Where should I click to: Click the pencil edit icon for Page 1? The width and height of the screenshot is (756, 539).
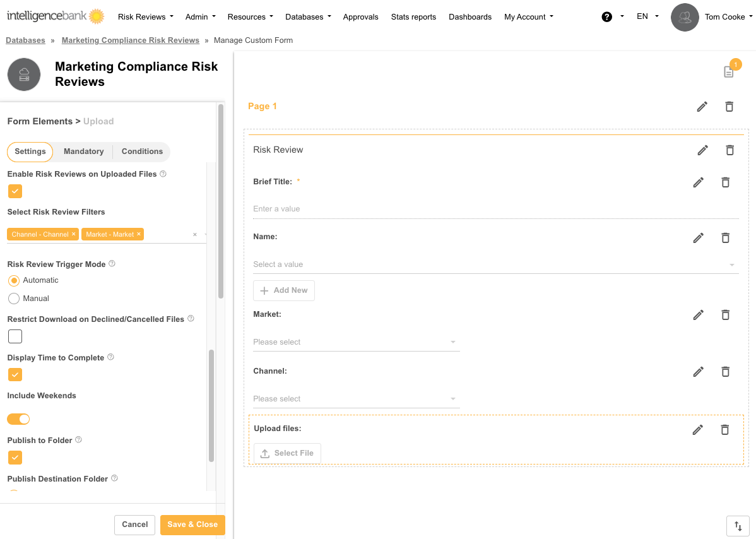(702, 107)
